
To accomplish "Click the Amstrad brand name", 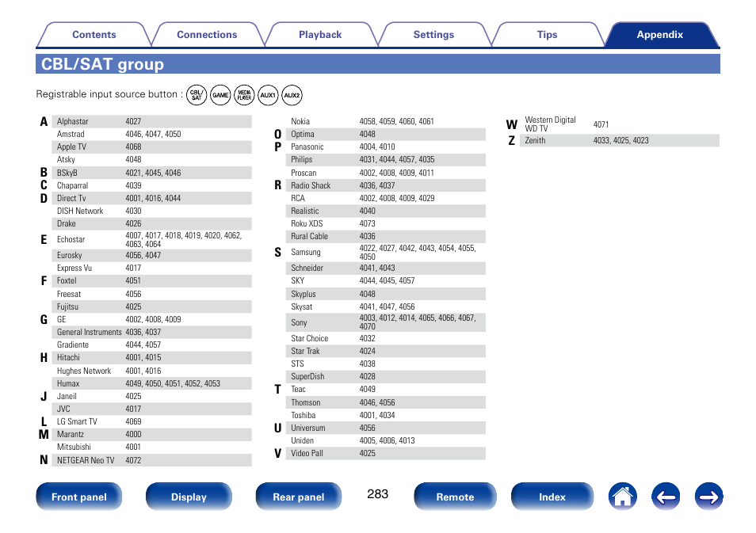I will 71,134.
